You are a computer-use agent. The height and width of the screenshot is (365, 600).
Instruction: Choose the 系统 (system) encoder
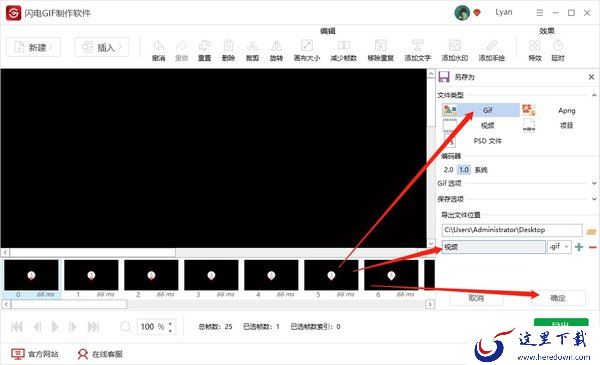point(481,170)
